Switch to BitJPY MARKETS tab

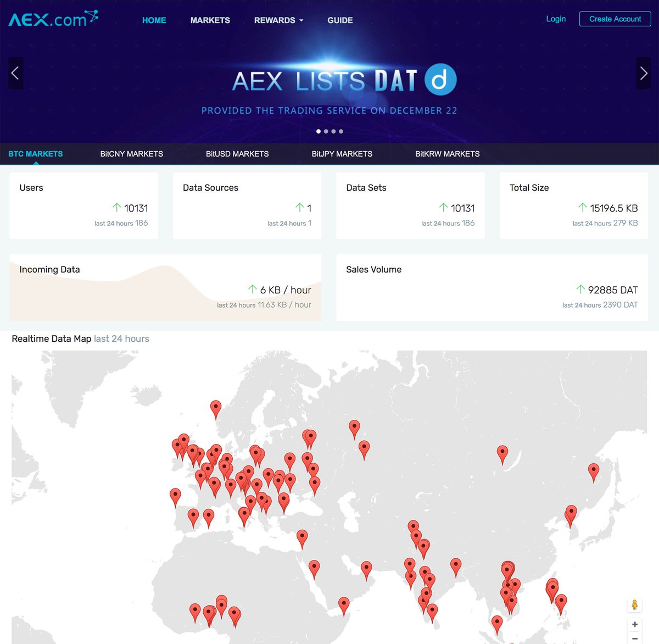[x=342, y=154]
